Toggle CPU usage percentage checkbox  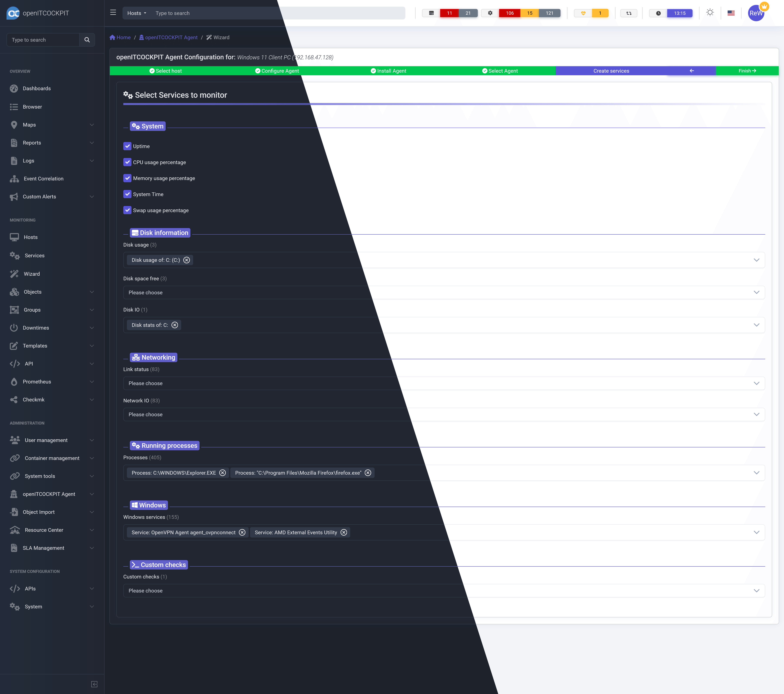click(x=127, y=162)
